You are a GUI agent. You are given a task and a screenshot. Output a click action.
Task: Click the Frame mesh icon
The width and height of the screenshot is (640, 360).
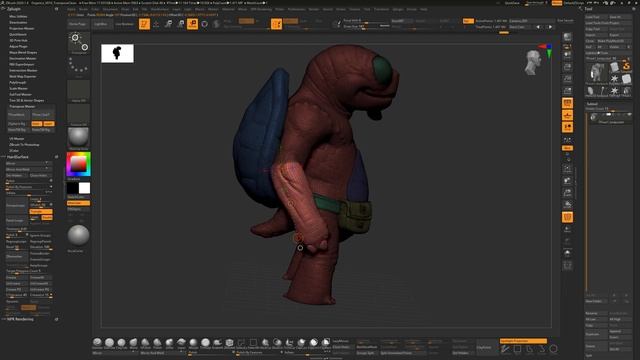click(567, 169)
